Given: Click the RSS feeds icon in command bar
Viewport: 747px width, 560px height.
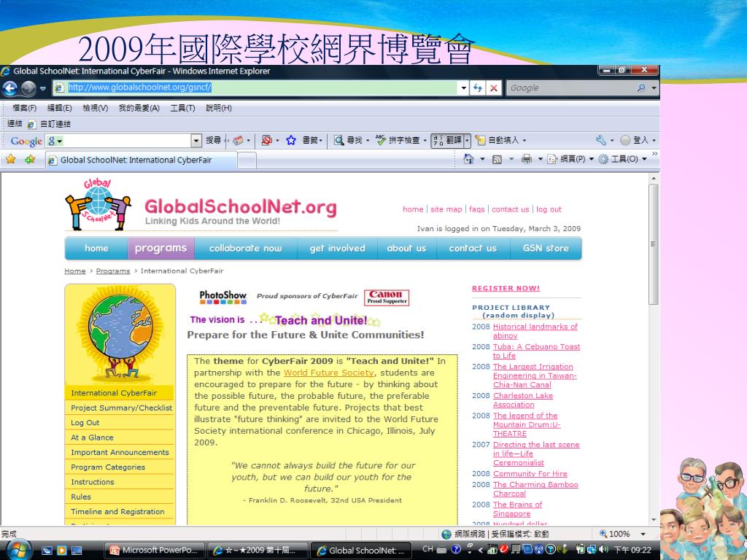Looking at the screenshot, I should click(497, 160).
